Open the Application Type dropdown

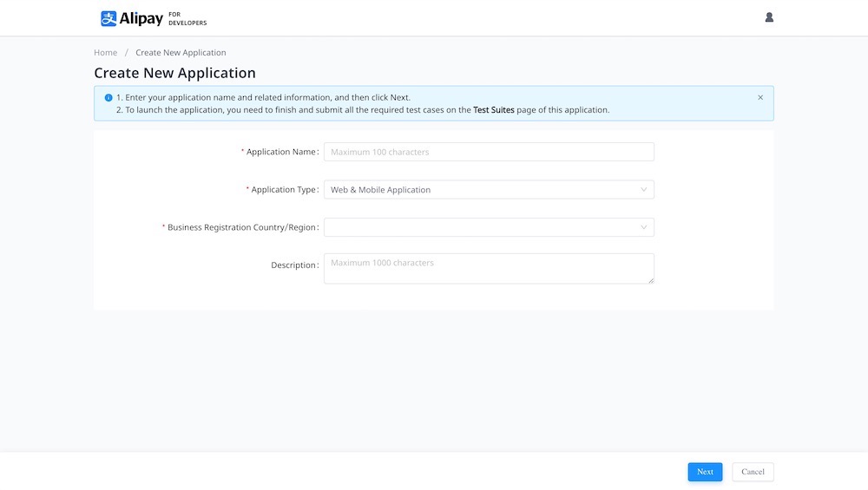(x=482, y=190)
